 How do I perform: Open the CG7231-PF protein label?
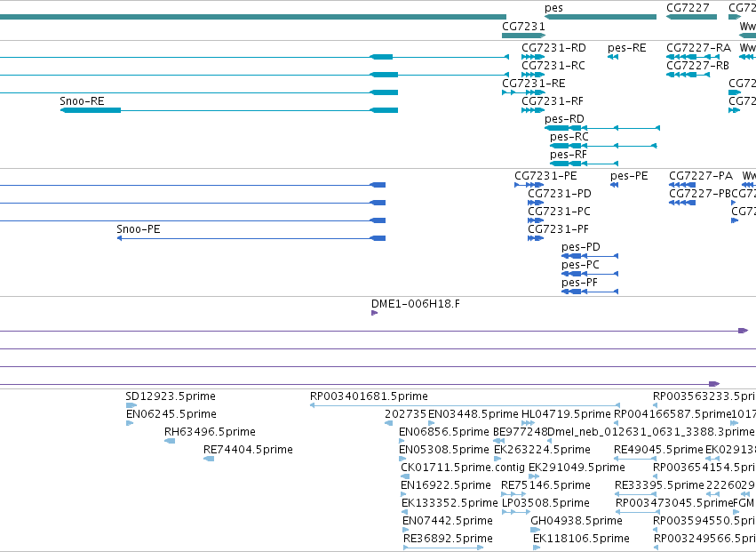pyautogui.click(x=558, y=229)
